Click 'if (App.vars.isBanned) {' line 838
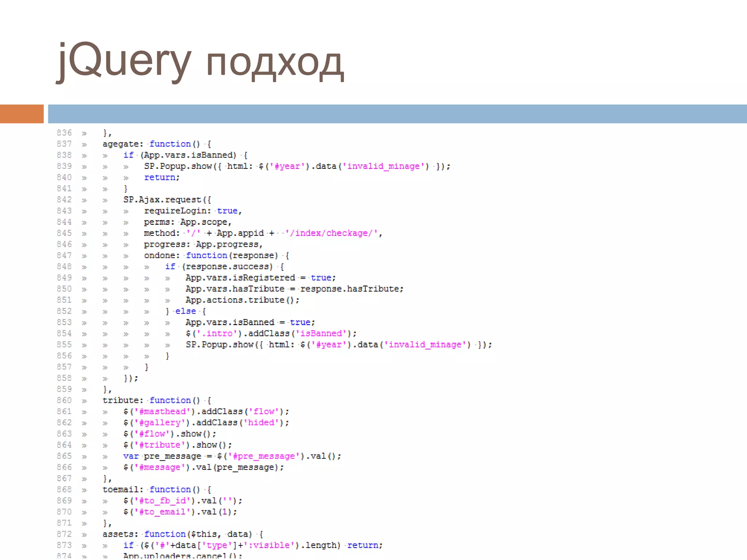 tap(186, 155)
